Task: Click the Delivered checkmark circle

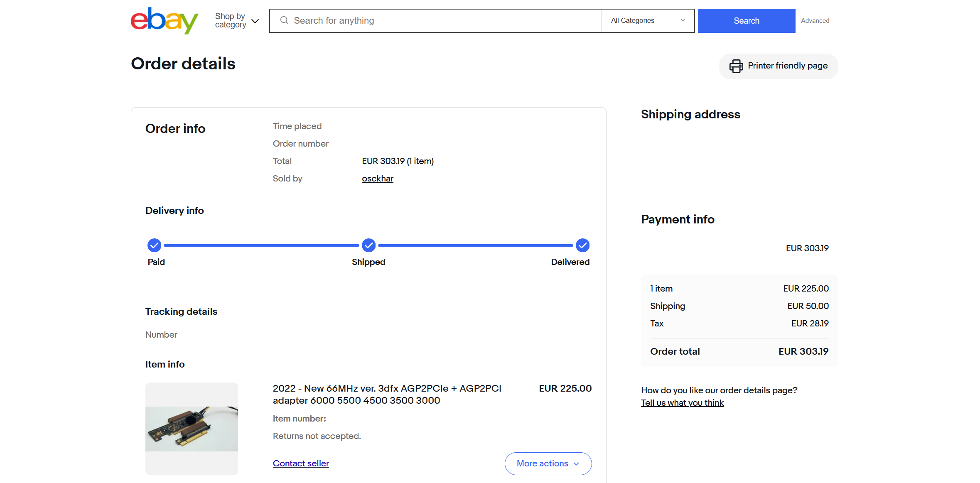Action: (x=582, y=245)
